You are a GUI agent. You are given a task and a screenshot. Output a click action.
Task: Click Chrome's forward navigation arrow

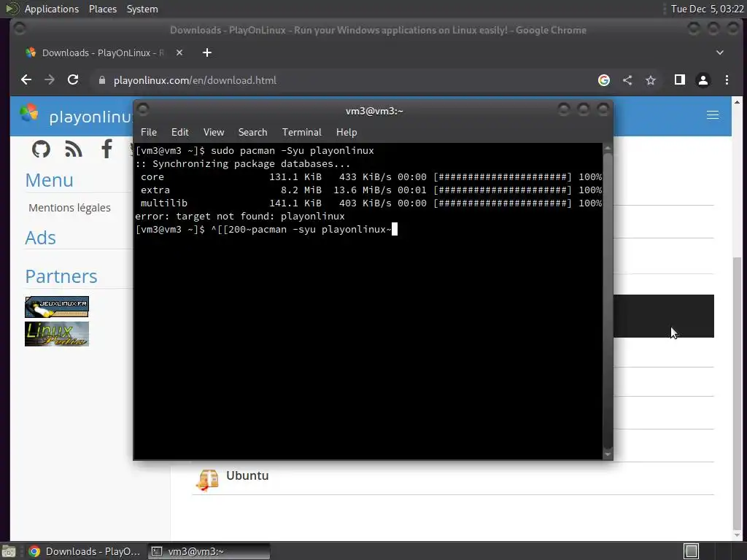point(50,80)
